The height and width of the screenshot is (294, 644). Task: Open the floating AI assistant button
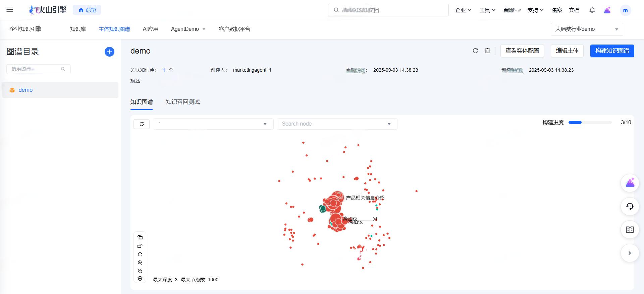point(630,183)
